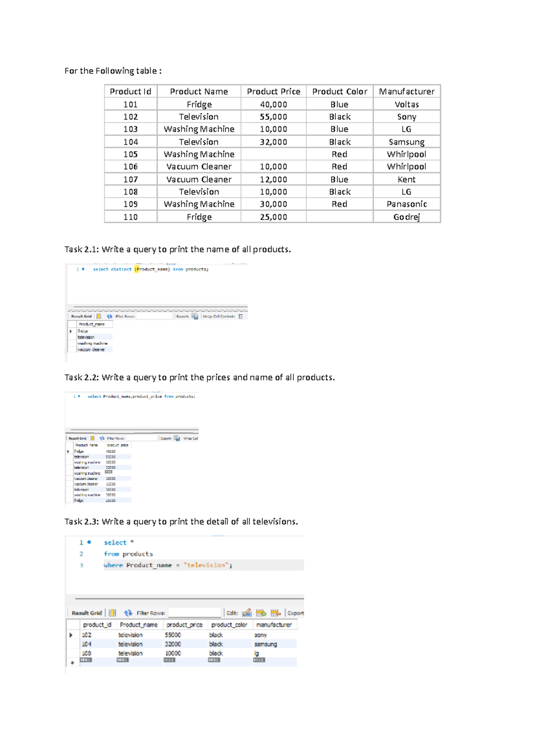This screenshot has height=756, width=535.
Task: Click the select distinct query in Task 2.1
Action: 151,269
